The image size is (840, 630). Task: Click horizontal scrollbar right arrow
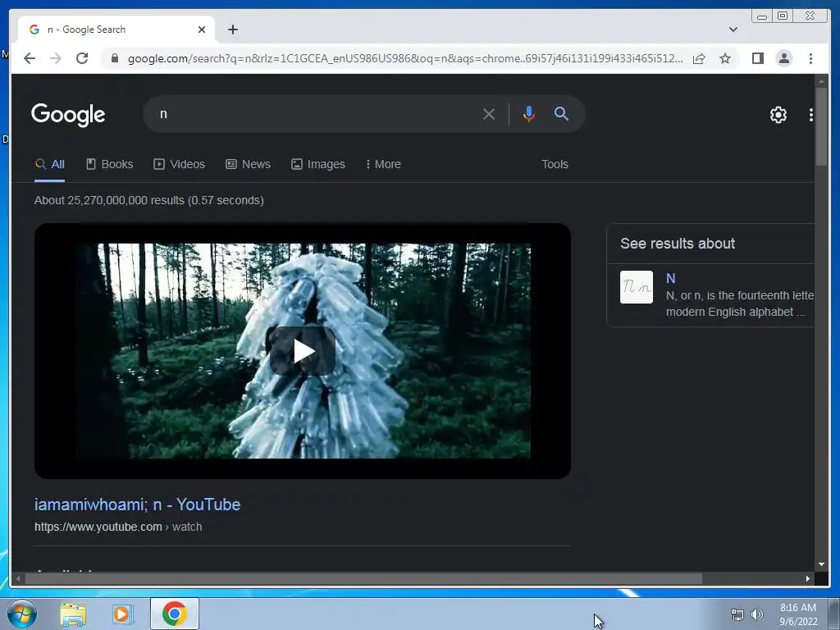tap(808, 578)
